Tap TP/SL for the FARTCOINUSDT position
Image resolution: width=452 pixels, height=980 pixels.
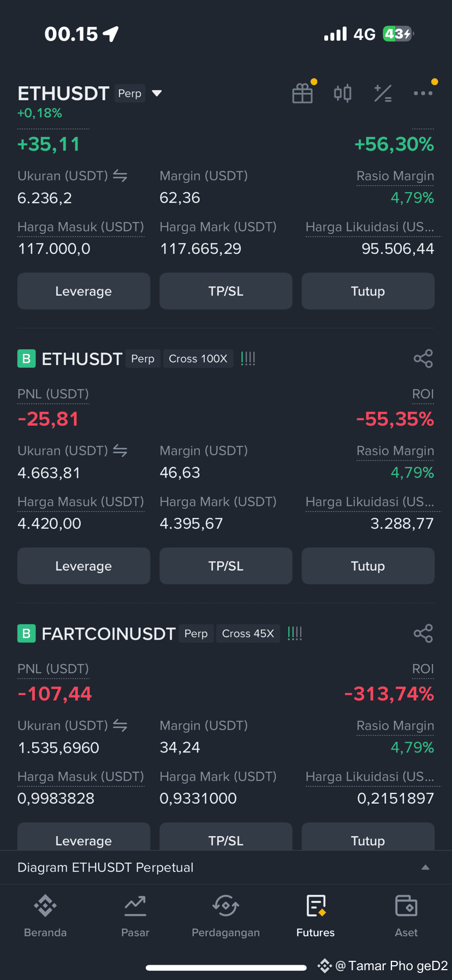pos(226,836)
